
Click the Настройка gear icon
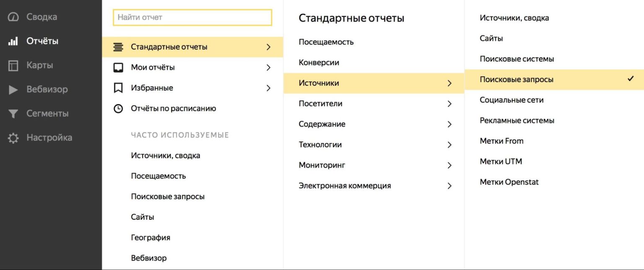pyautogui.click(x=13, y=138)
